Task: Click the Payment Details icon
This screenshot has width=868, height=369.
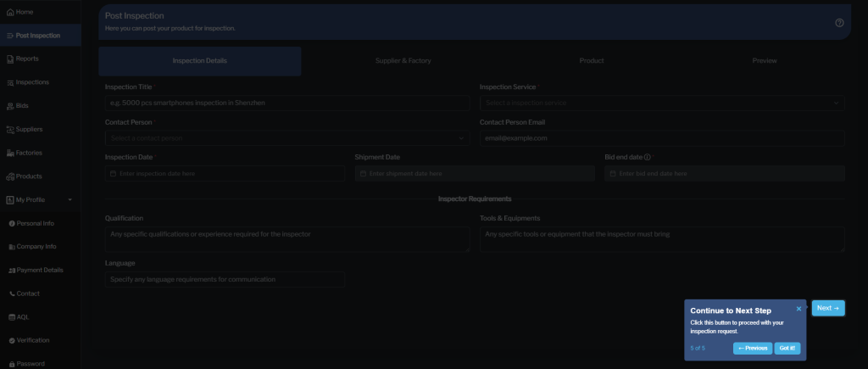Action: coord(12,271)
